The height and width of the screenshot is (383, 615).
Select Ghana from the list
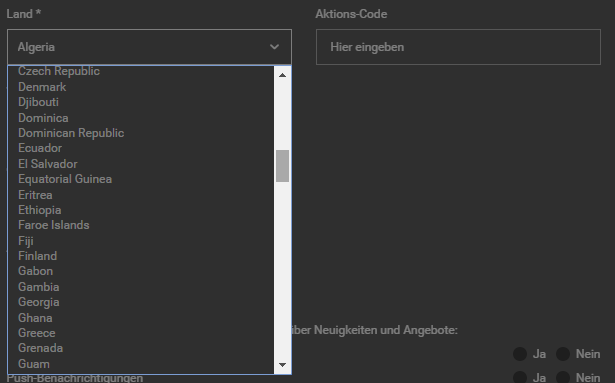click(141, 317)
